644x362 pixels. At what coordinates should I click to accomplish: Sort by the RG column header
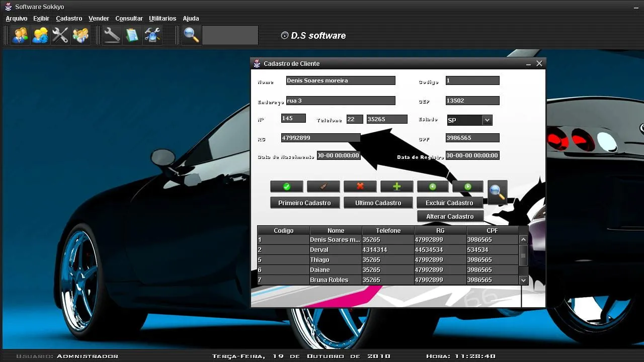point(440,230)
